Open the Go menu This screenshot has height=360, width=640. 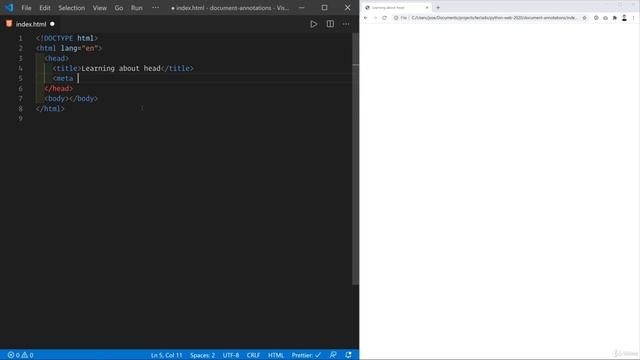pyautogui.click(x=118, y=8)
